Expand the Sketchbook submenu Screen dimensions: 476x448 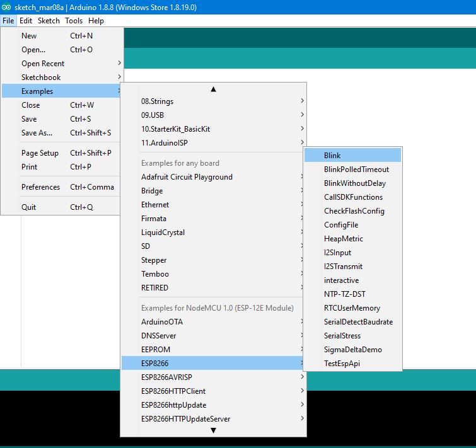tap(62, 78)
